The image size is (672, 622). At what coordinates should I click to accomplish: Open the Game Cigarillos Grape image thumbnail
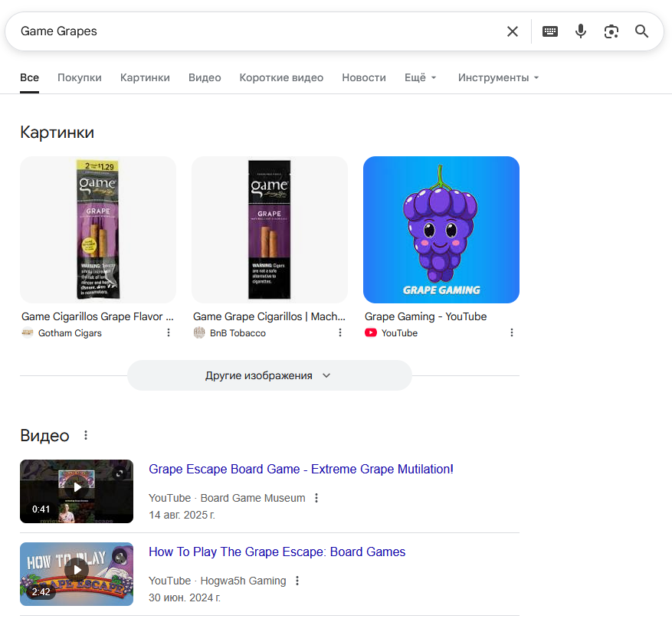click(98, 230)
